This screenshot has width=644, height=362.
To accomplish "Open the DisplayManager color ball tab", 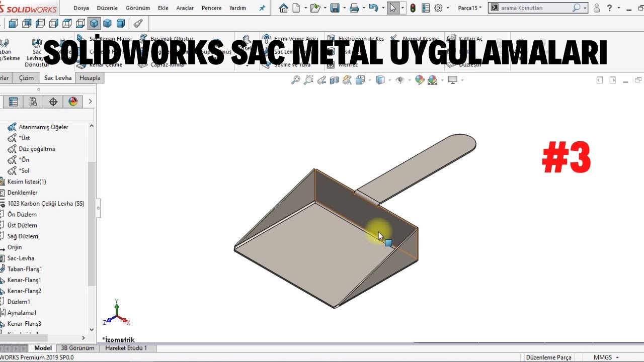I will click(x=73, y=102).
